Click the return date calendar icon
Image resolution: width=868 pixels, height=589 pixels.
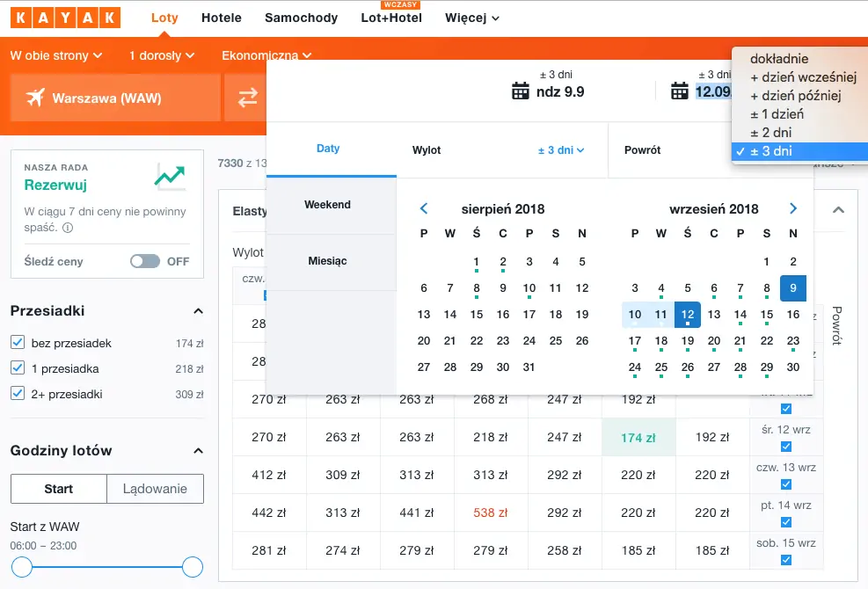(x=680, y=91)
